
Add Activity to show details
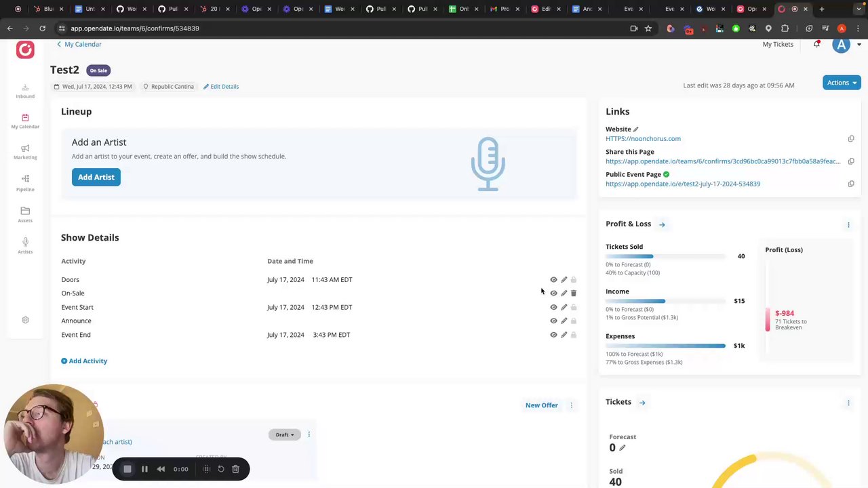84,361
